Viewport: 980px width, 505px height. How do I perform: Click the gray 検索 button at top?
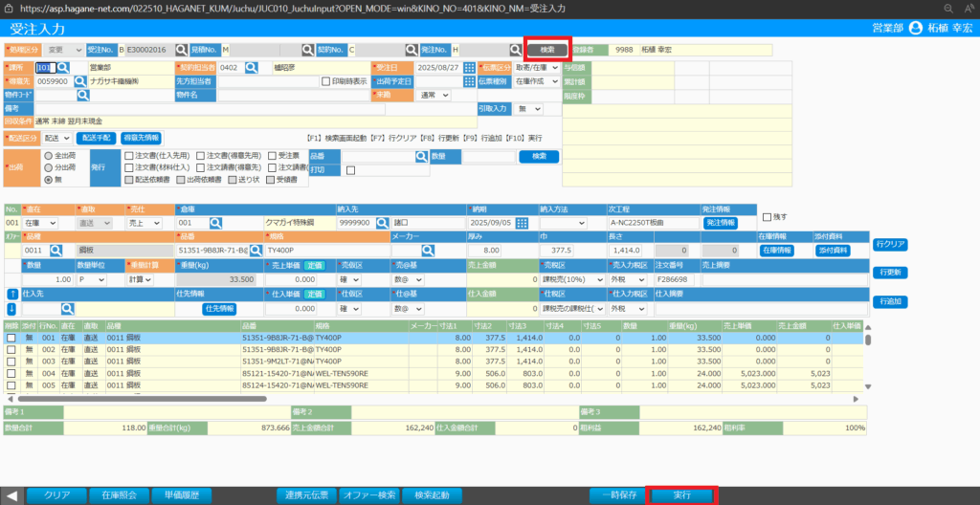coord(546,50)
